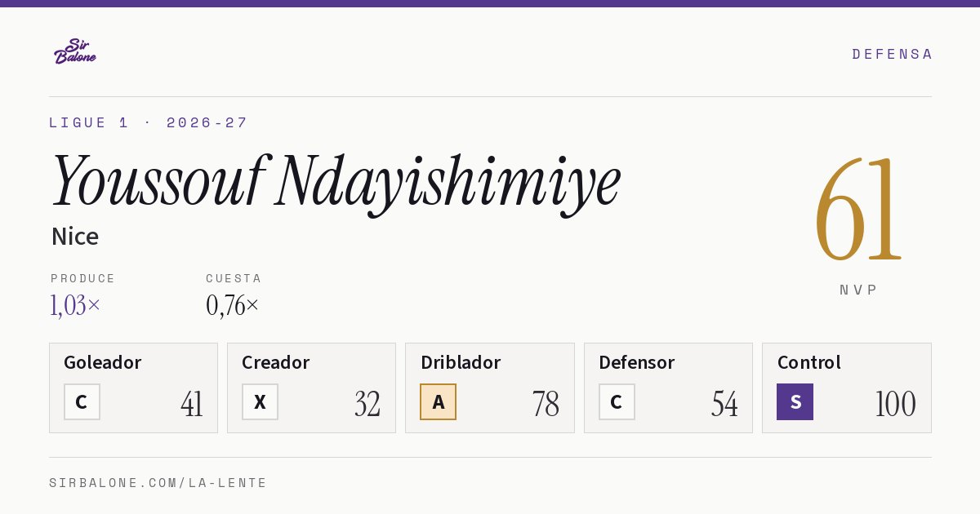980x514 pixels.
Task: Select the 'LIGUE 1 · 2026-27' heading
Action: 149,122
